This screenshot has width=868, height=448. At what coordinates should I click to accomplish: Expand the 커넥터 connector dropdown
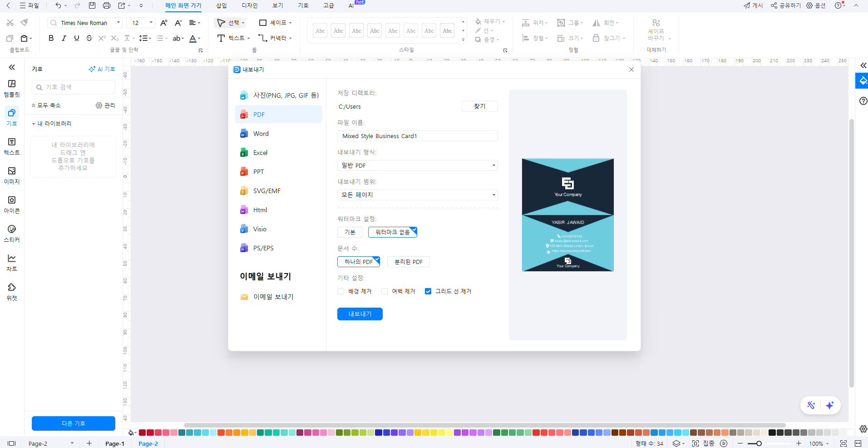[291, 38]
